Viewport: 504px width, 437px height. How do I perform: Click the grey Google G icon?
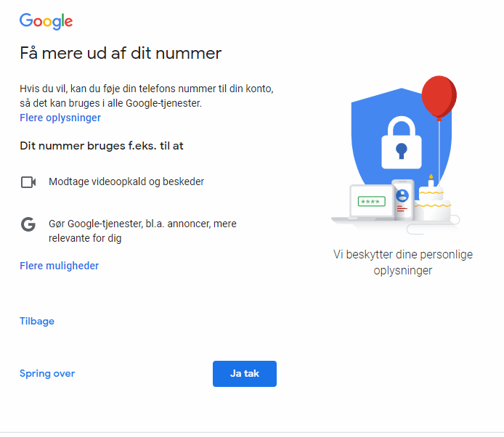[28, 224]
